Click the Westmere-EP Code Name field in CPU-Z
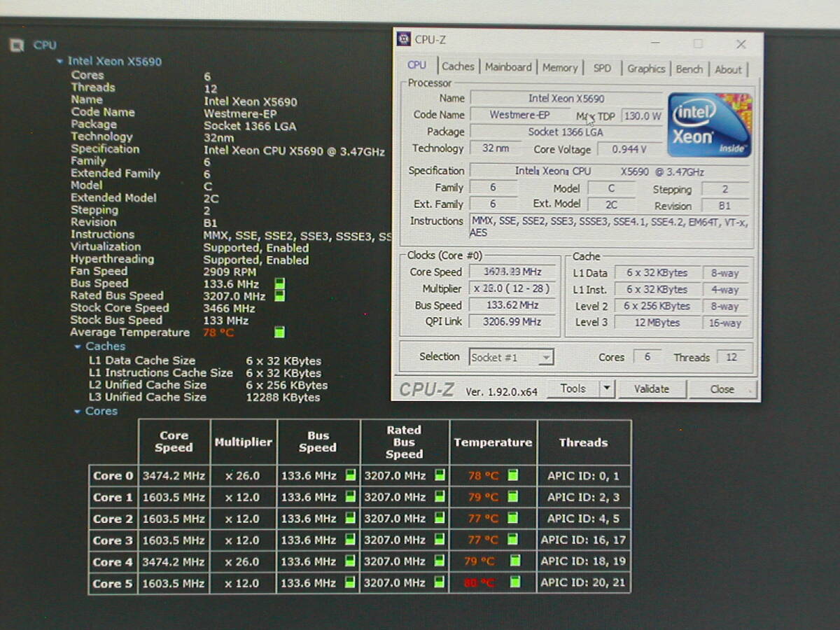 519,115
